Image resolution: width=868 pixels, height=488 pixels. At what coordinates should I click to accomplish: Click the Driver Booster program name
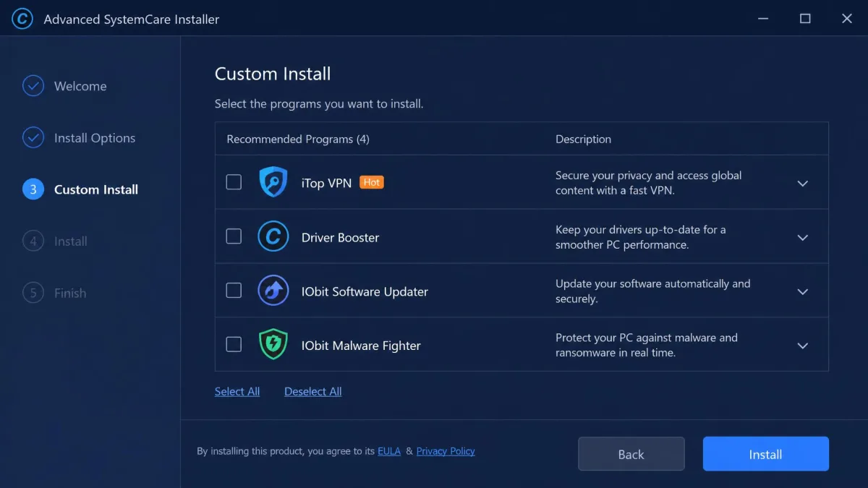coord(340,237)
